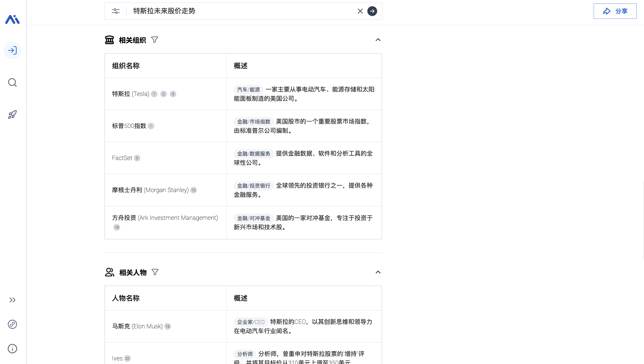The image size is (644, 364).
Task: Click the 相关人物 people icon
Action: click(x=109, y=272)
